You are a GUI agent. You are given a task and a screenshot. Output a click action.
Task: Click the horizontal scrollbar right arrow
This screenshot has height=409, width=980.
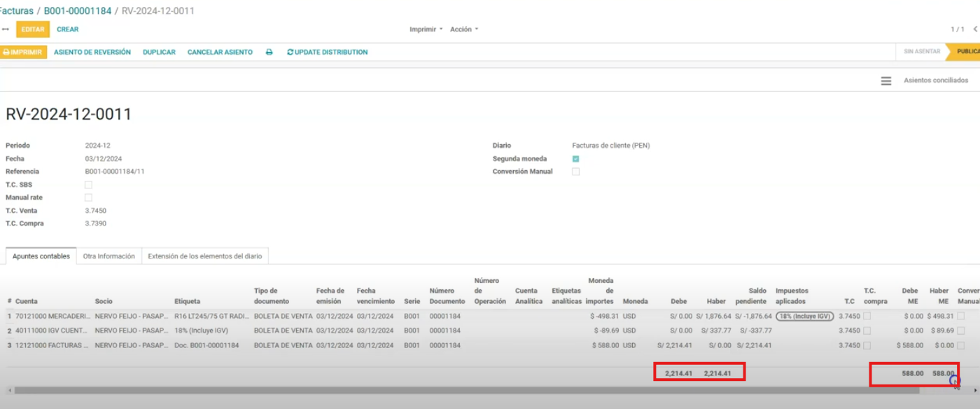point(976,390)
